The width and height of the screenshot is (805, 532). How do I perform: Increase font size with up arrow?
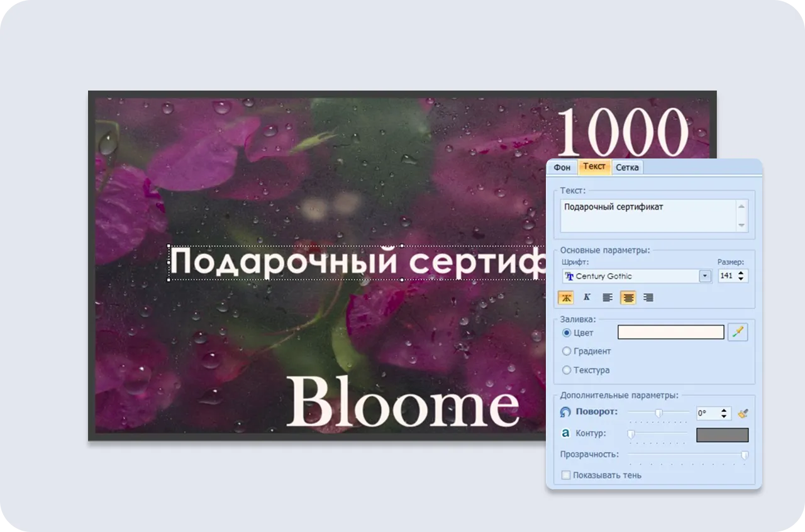[741, 273]
